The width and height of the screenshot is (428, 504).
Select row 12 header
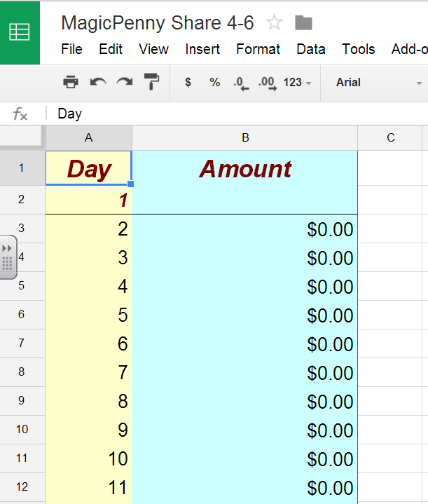coord(22,487)
